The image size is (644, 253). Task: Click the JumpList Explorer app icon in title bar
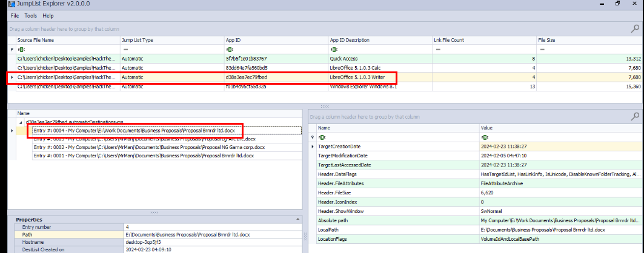tap(12, 4)
